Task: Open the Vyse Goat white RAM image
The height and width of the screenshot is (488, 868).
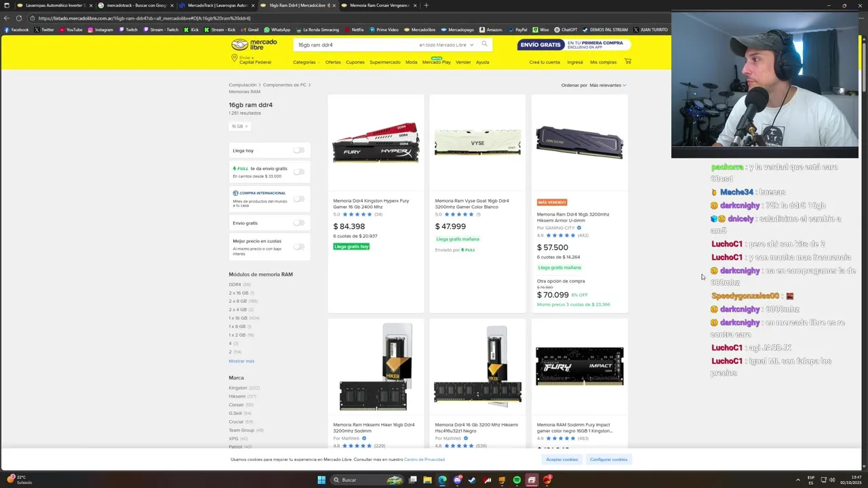Action: (477, 143)
